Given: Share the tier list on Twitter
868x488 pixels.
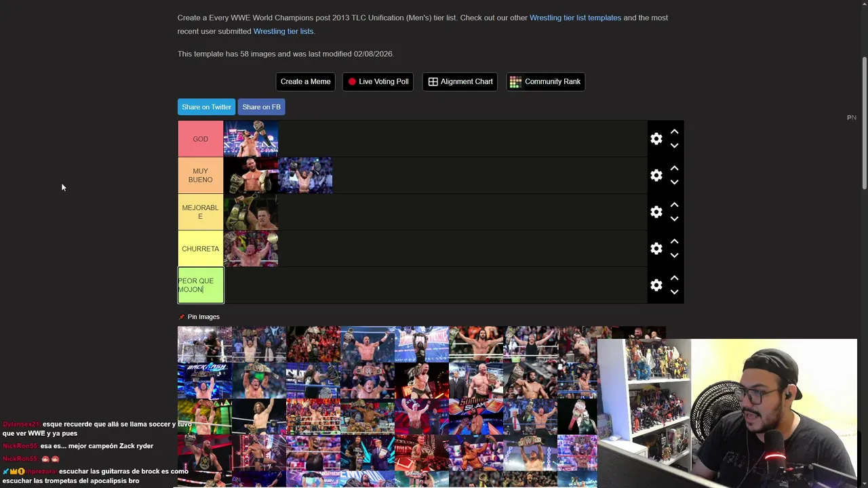Looking at the screenshot, I should 206,107.
